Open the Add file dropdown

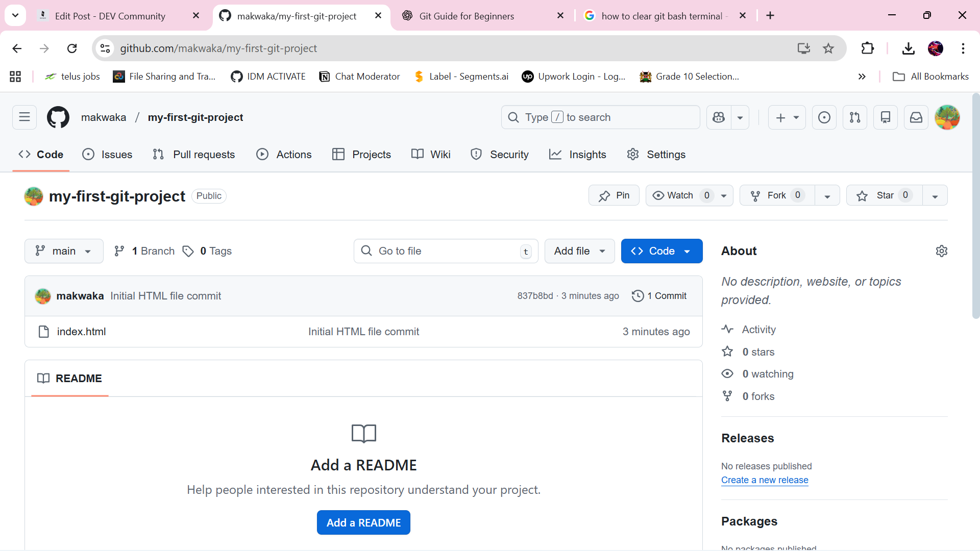pyautogui.click(x=579, y=251)
